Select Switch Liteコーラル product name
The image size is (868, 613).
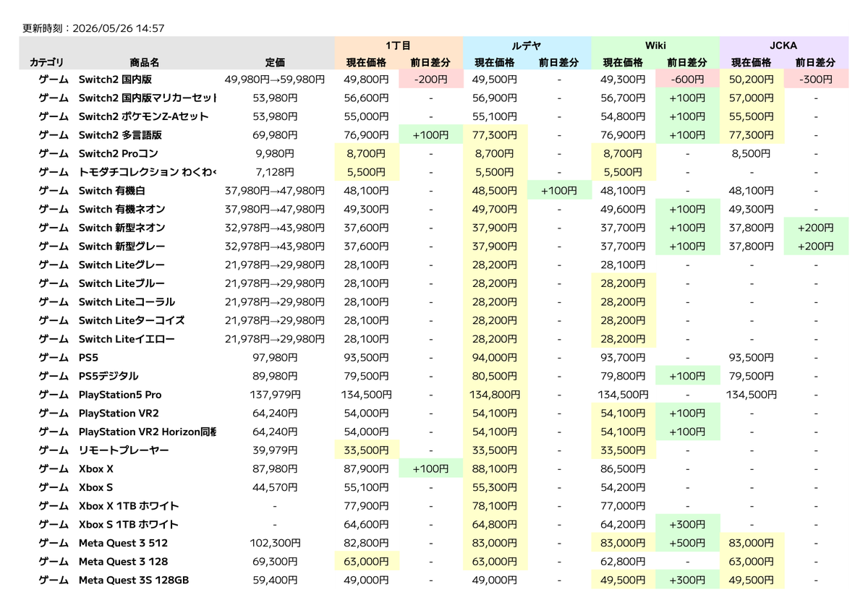127,301
